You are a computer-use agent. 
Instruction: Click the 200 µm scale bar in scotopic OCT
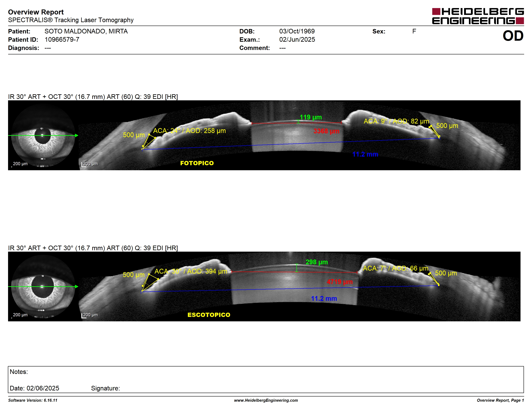90,315
